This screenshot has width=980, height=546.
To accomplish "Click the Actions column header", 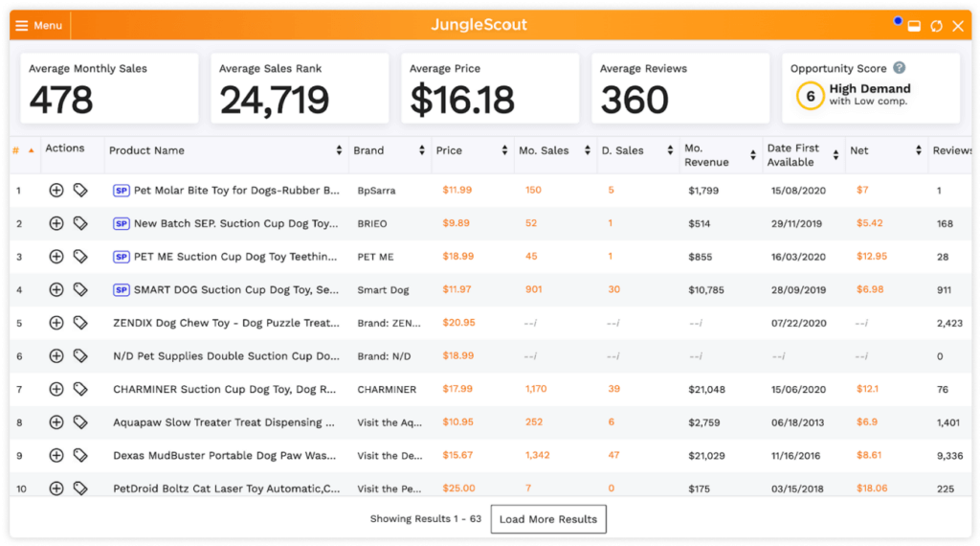I will [64, 148].
